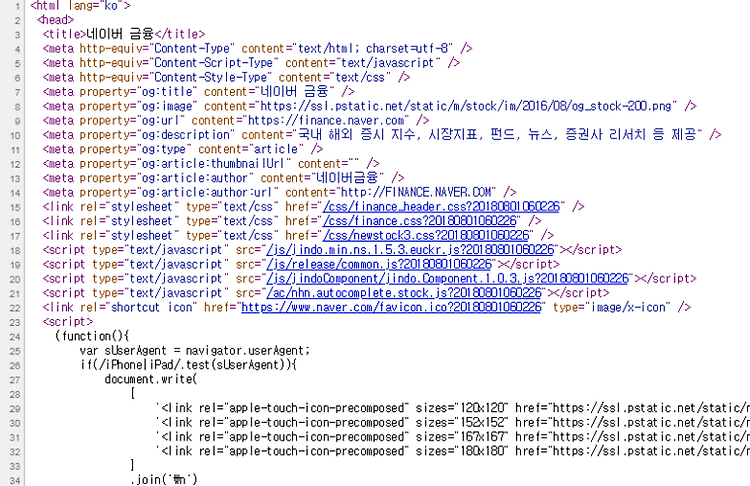Open the /css/newstock3.css stylesheet link
This screenshot has height=486, width=750.
pyautogui.click(x=426, y=235)
